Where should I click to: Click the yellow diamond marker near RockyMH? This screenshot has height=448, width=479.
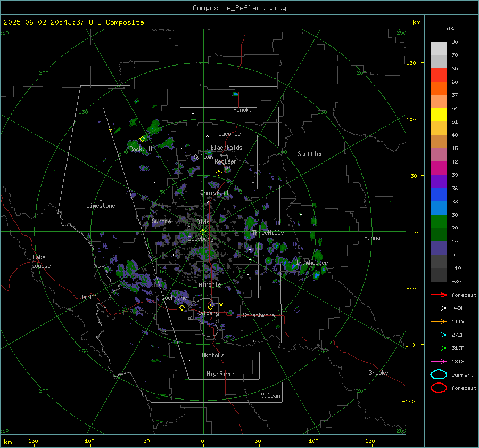tap(142, 139)
